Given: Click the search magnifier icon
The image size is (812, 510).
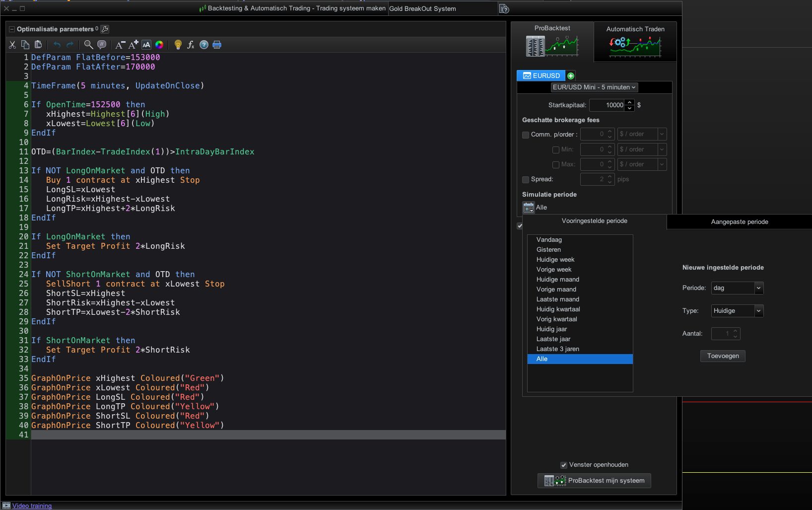Looking at the screenshot, I should coord(88,45).
